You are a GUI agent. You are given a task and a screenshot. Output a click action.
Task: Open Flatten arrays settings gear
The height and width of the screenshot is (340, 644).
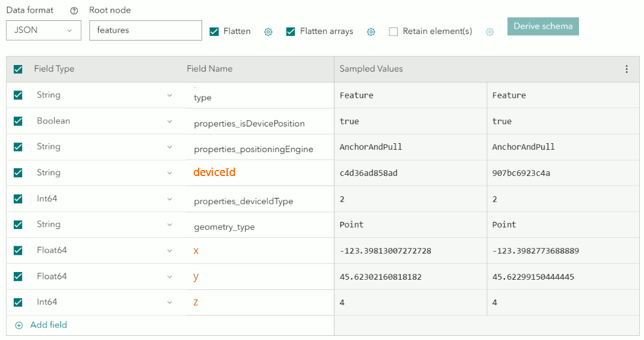371,32
